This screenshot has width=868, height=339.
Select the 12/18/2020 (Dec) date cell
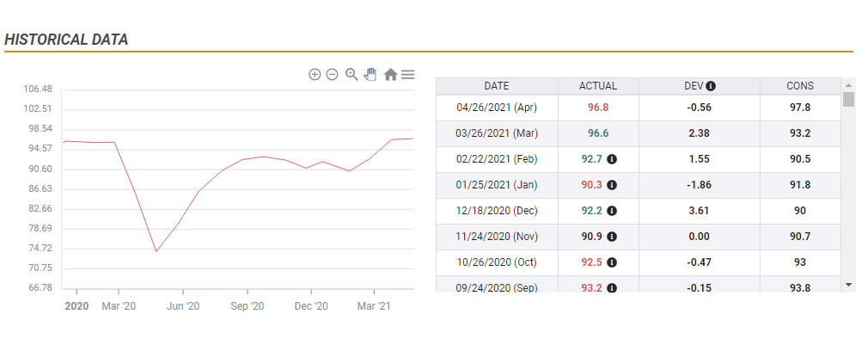(497, 211)
